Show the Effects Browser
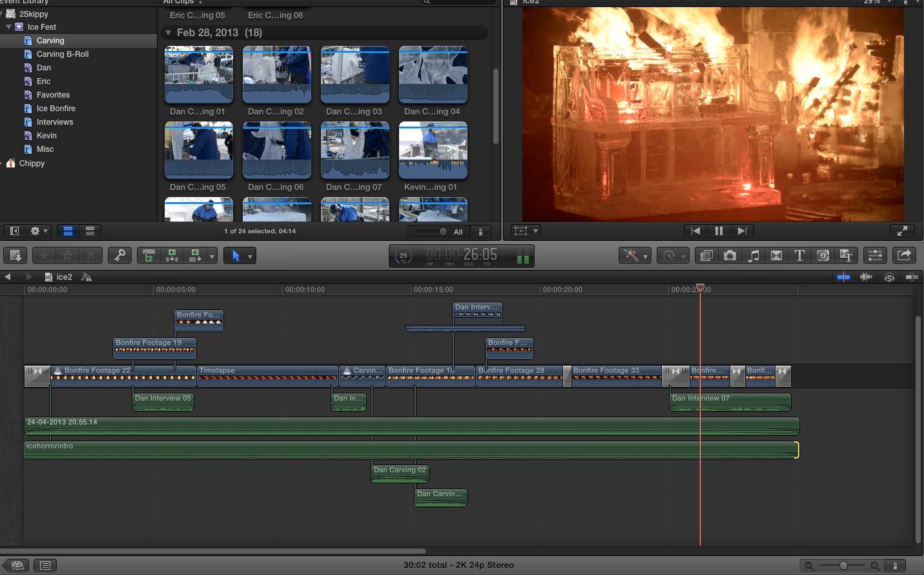The height and width of the screenshot is (575, 924). tap(706, 256)
